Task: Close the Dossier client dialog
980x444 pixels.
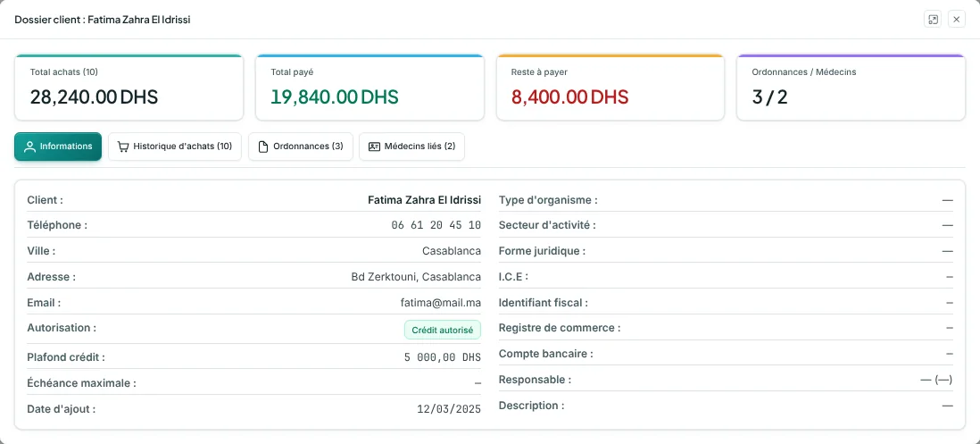Action: coord(957,20)
